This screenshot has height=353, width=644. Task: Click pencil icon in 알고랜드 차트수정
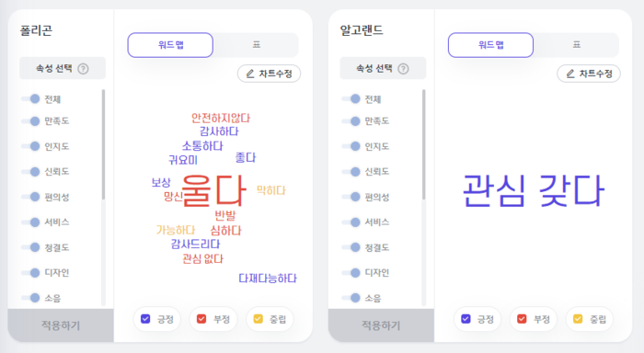click(570, 74)
